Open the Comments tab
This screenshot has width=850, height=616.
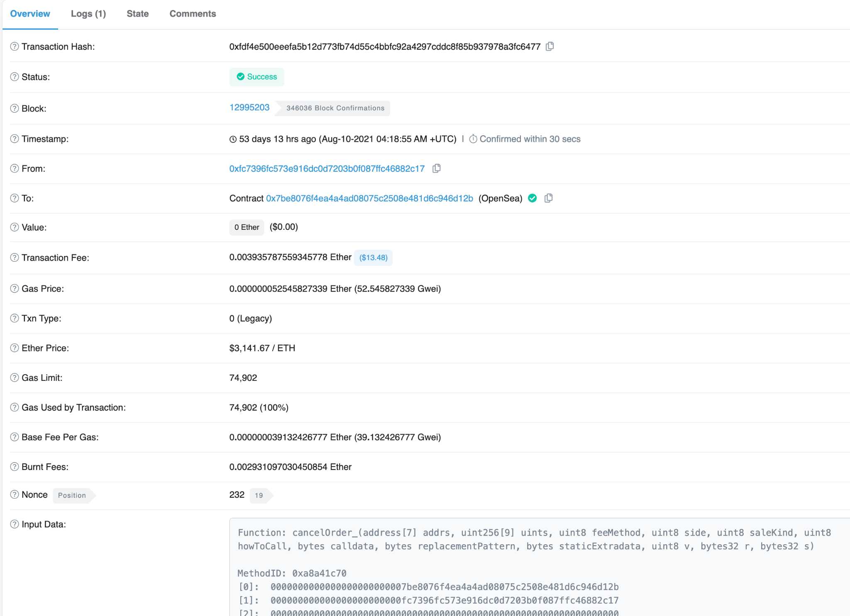193,14
